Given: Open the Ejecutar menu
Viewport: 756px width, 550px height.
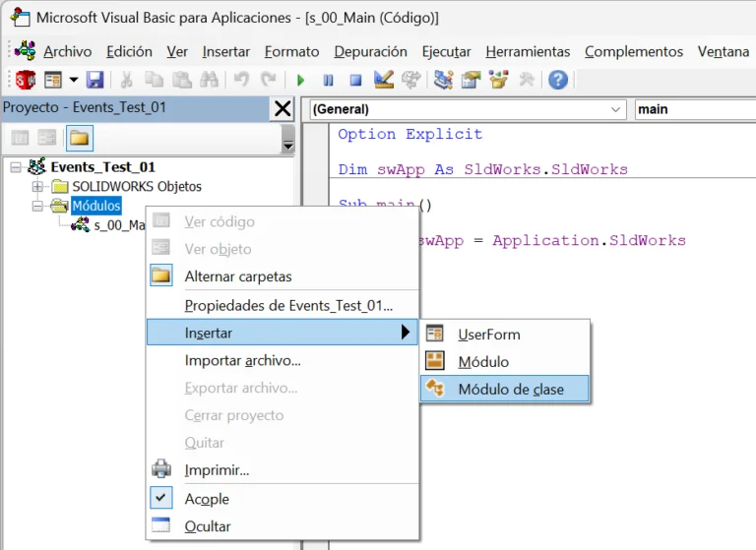Looking at the screenshot, I should tap(446, 51).
